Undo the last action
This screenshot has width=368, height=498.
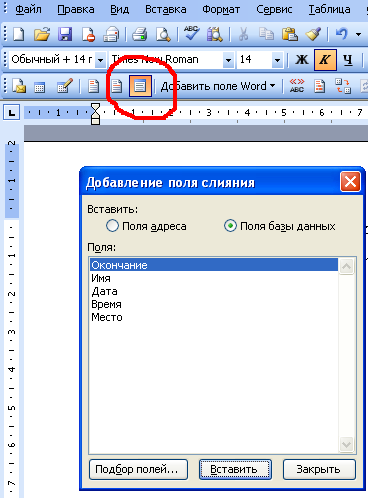coord(342,34)
